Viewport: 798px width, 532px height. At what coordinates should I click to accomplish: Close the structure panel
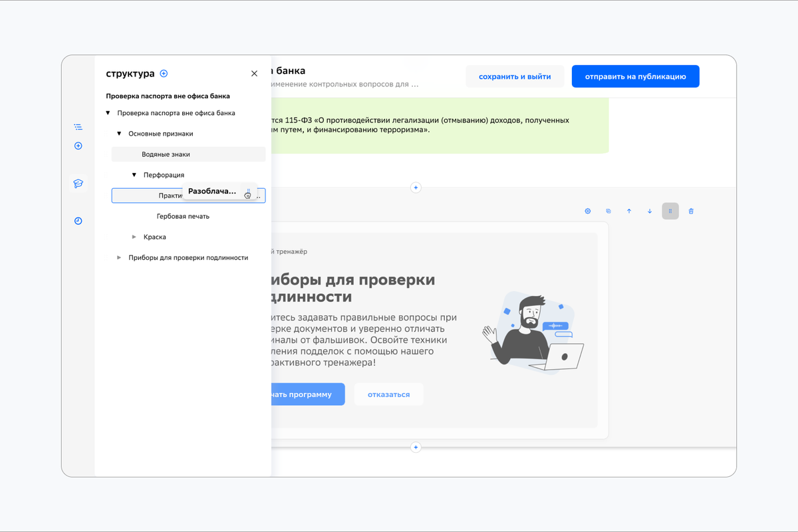(x=254, y=74)
